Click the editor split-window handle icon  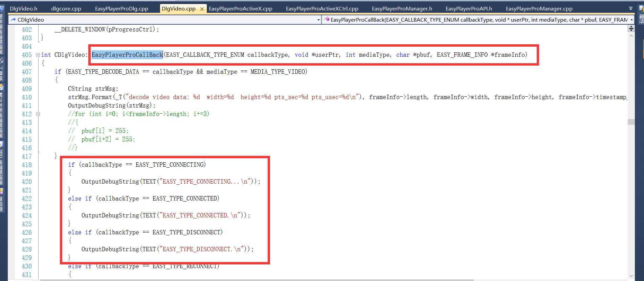pos(631,28)
